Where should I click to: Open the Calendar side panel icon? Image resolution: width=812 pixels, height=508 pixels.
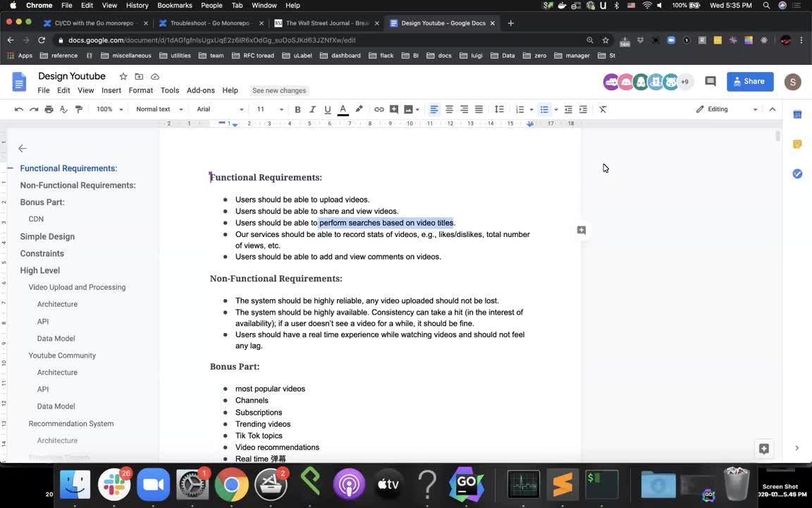797,114
